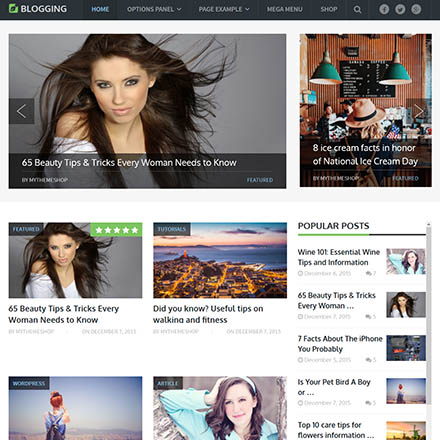Visit the Twitter social icon
The width and height of the screenshot is (440, 440).
coord(400,9)
